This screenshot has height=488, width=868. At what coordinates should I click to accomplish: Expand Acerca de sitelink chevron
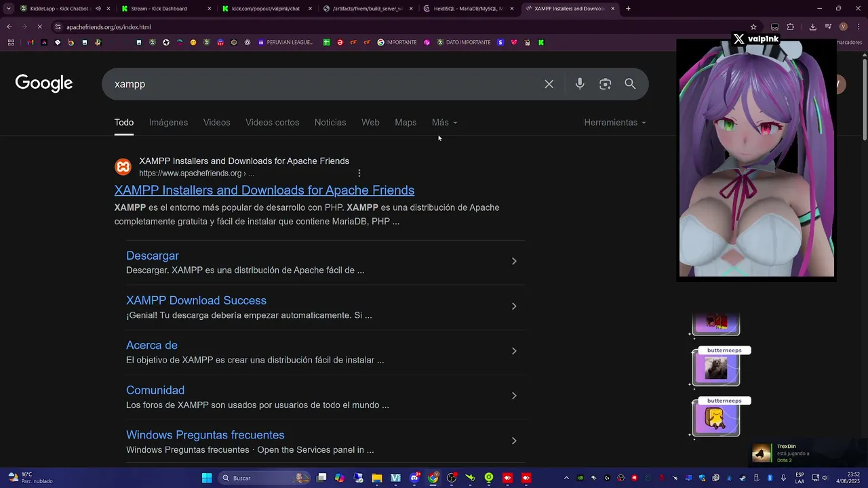coord(514,351)
